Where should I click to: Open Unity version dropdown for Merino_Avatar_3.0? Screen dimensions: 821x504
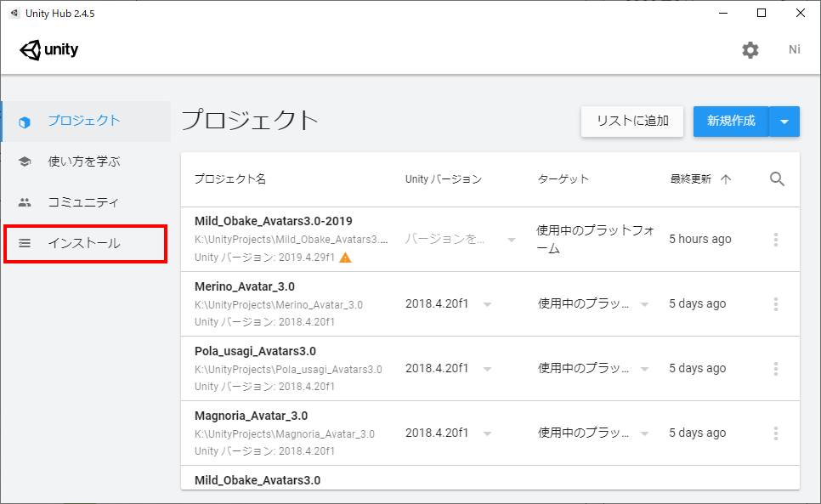pos(448,304)
